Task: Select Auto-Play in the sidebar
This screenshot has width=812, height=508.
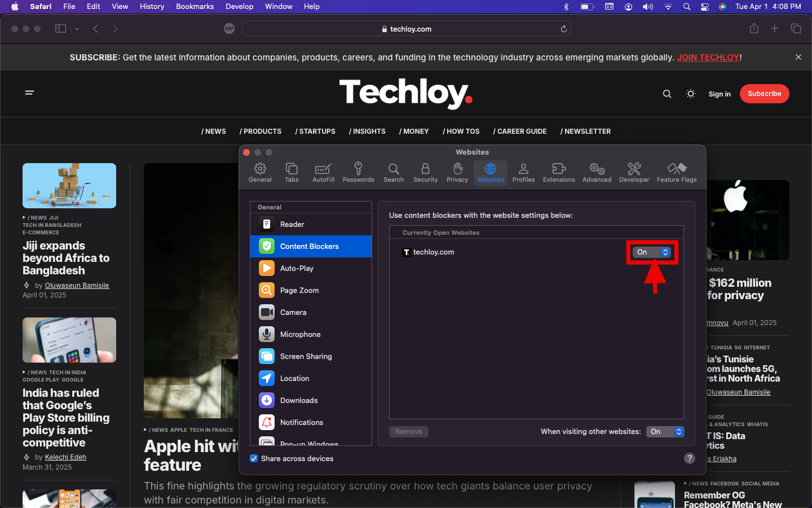Action: (311, 268)
